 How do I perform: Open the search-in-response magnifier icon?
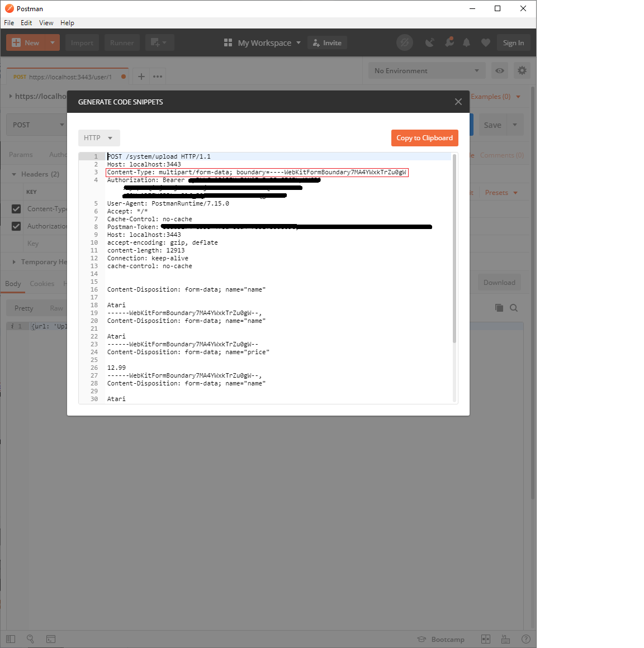click(514, 308)
